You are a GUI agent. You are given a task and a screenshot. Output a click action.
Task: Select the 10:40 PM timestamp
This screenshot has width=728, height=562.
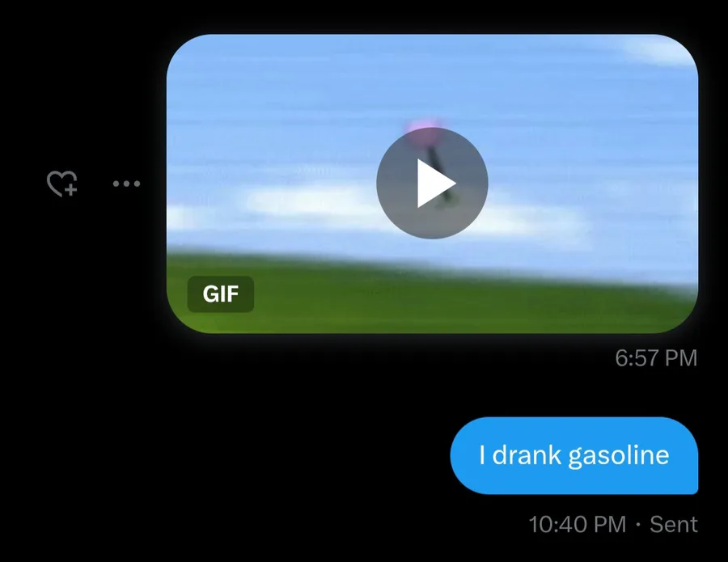pyautogui.click(x=577, y=525)
